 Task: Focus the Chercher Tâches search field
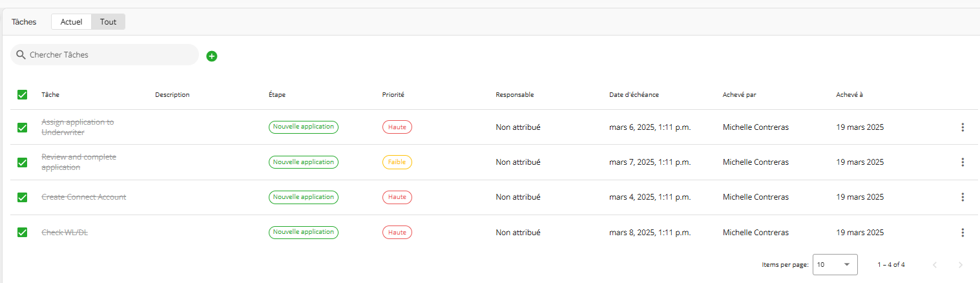[x=105, y=55]
